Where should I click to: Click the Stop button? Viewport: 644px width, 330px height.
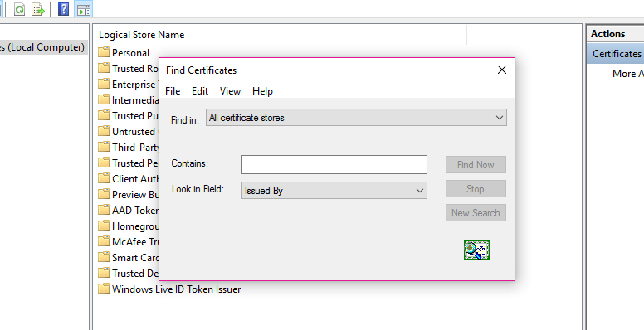[476, 189]
